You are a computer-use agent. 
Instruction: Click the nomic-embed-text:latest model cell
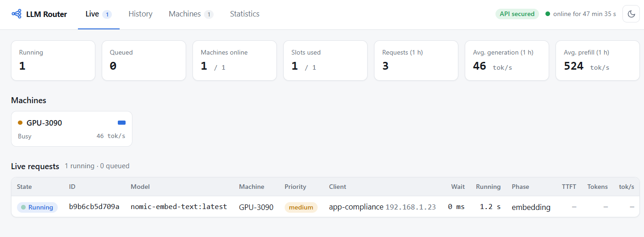pos(179,207)
